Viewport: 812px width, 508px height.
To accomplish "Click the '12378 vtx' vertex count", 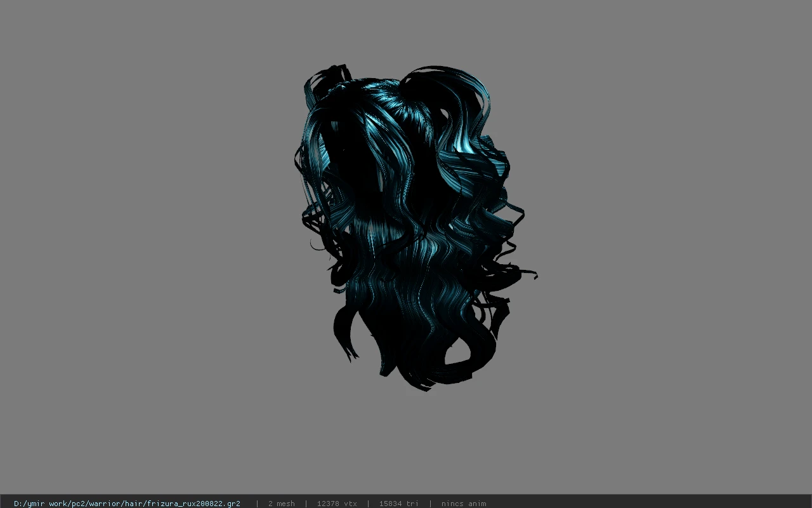I will 337,504.
